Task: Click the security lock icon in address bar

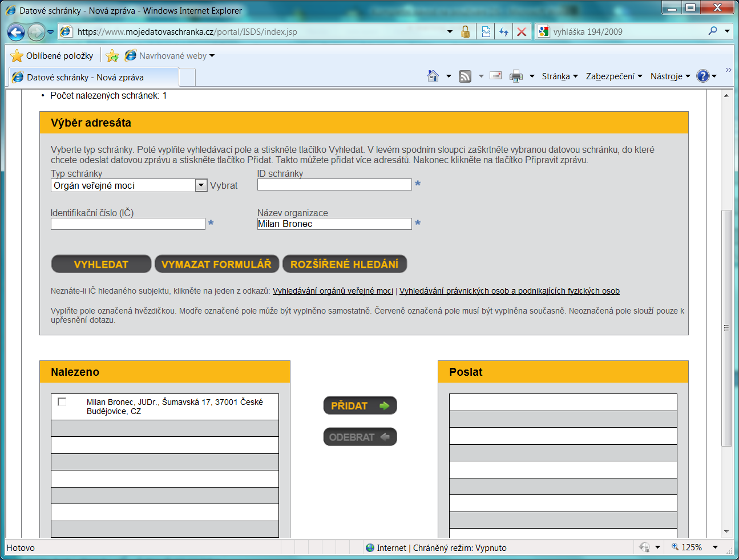Action: pyautogui.click(x=466, y=32)
